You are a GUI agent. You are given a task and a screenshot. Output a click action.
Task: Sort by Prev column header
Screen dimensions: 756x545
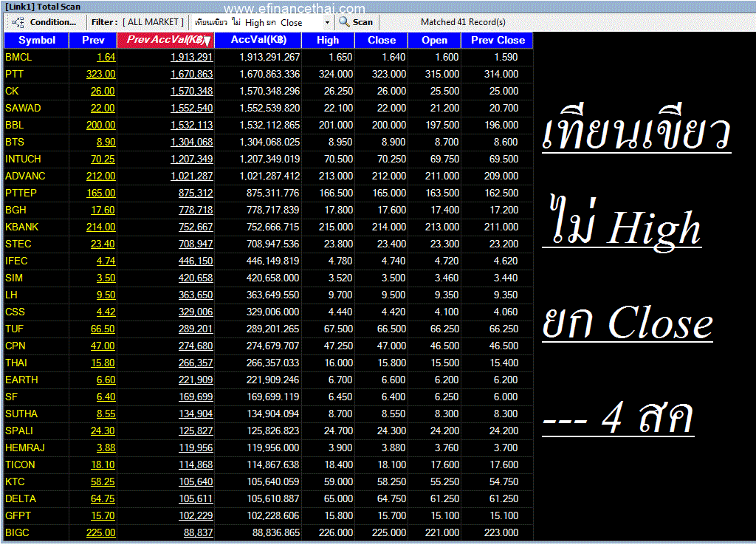click(x=93, y=40)
